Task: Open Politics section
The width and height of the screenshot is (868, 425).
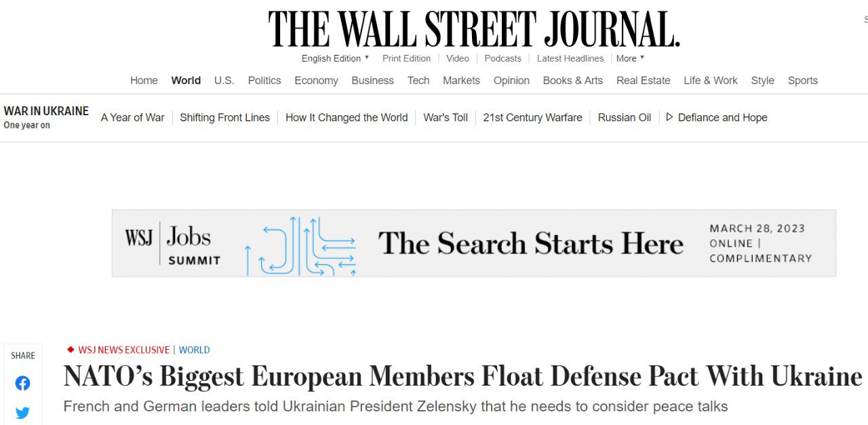Action: click(264, 80)
